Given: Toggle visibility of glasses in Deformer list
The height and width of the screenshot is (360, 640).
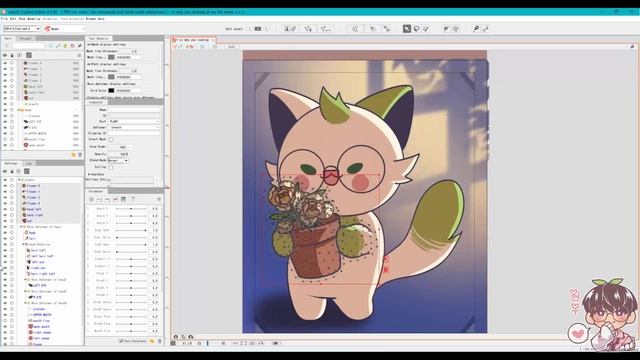Looking at the screenshot, I should click(x=5, y=309).
